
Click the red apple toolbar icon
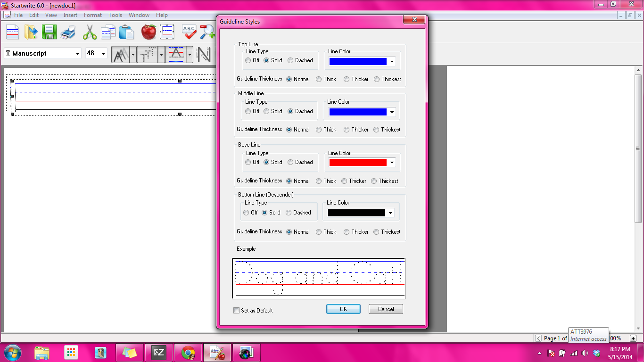click(149, 32)
